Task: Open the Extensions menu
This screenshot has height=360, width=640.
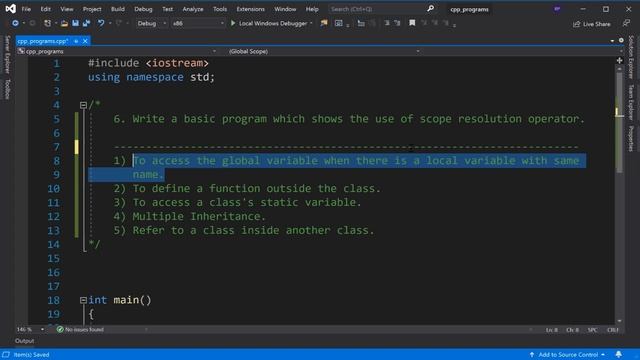Action: tap(251, 9)
